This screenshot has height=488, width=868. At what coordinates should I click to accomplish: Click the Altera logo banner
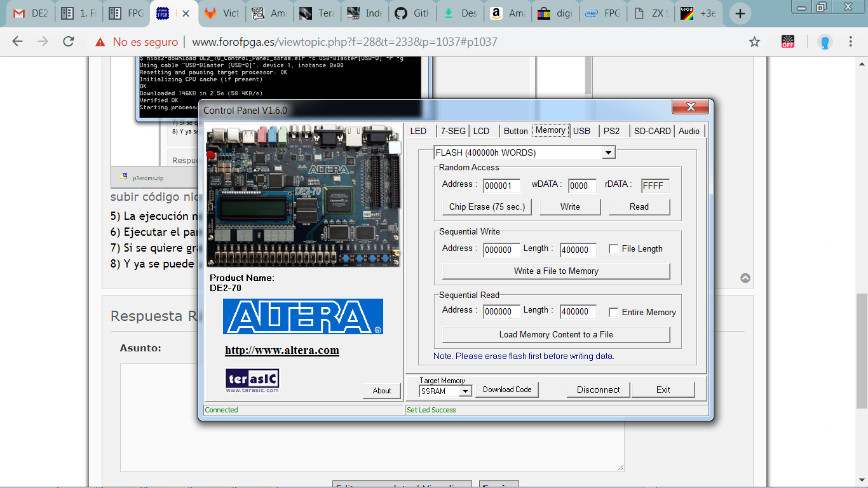click(x=303, y=316)
